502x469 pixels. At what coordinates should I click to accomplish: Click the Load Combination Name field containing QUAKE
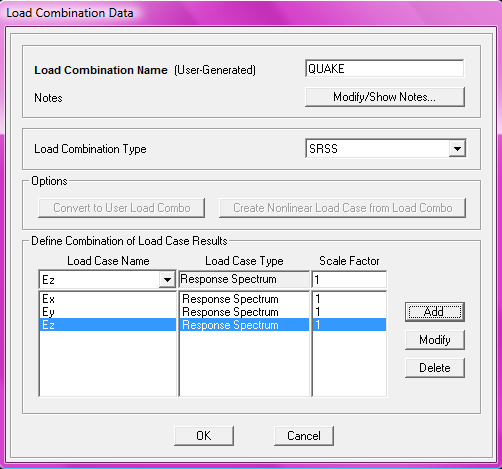tap(384, 69)
